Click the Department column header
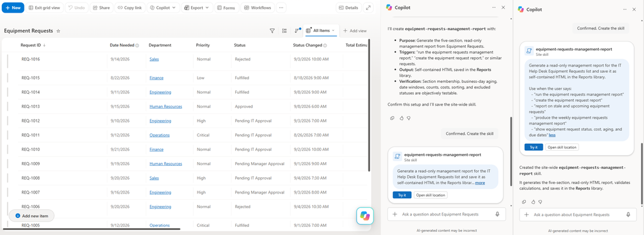Image resolution: width=644 pixels, height=235 pixels. coord(160,45)
